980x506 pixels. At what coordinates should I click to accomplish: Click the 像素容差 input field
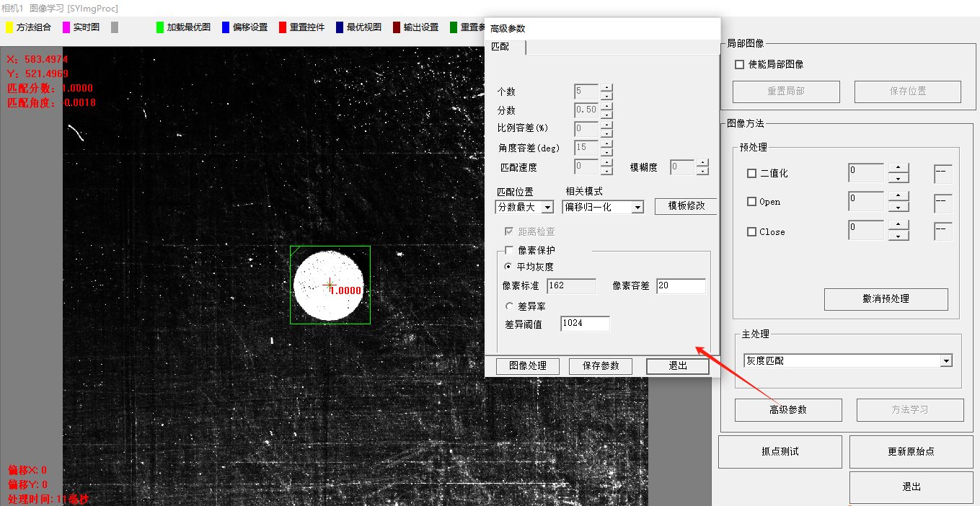pyautogui.click(x=680, y=286)
